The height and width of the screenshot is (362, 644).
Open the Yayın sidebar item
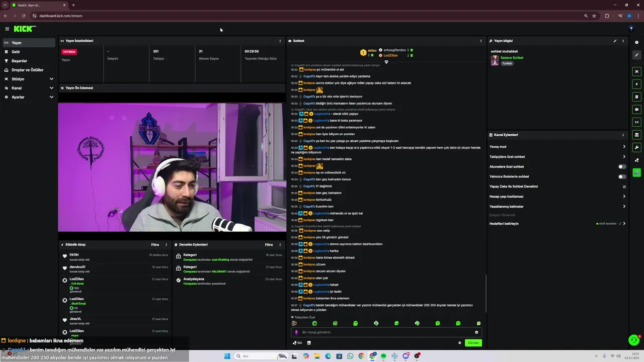click(28, 43)
